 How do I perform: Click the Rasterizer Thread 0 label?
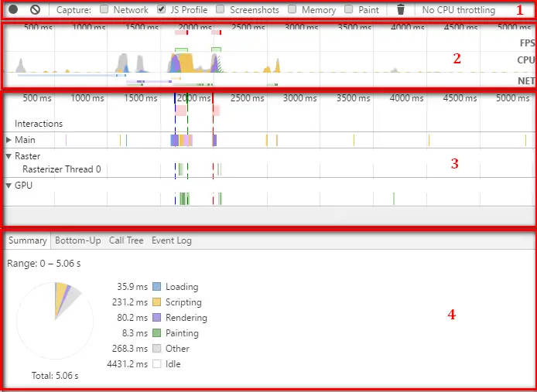click(62, 169)
